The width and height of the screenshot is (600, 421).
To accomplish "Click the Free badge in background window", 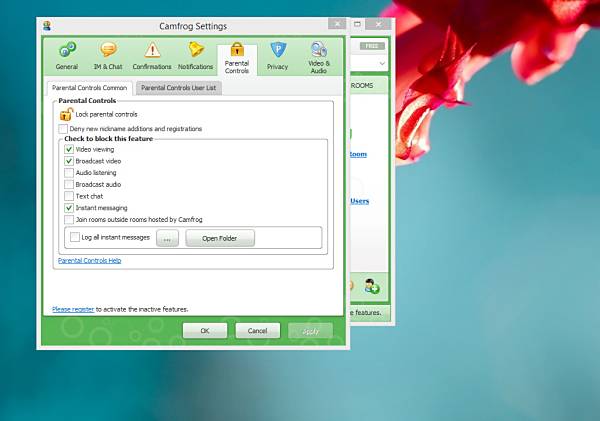I will pyautogui.click(x=372, y=46).
